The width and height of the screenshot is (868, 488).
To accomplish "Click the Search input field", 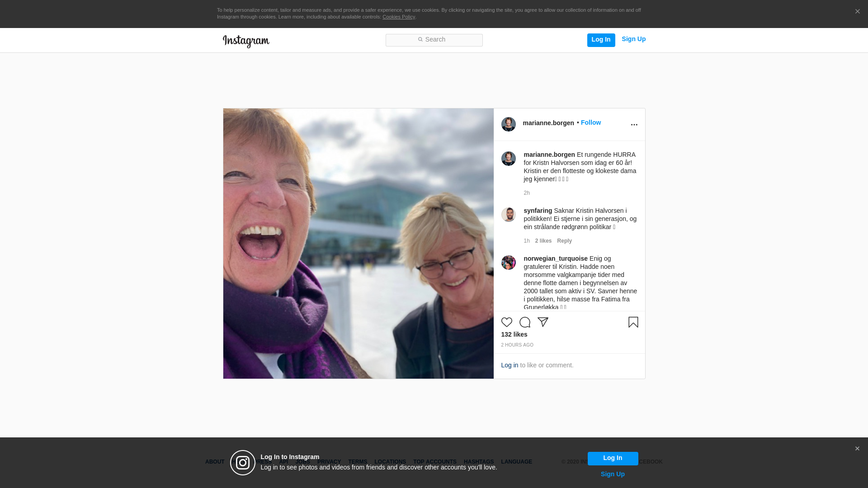I will 434,40.
